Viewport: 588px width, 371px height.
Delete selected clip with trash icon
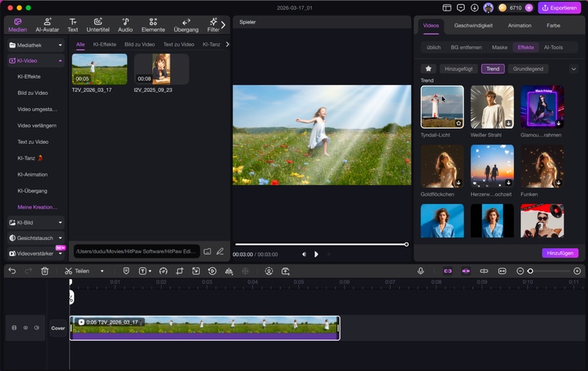(x=45, y=271)
